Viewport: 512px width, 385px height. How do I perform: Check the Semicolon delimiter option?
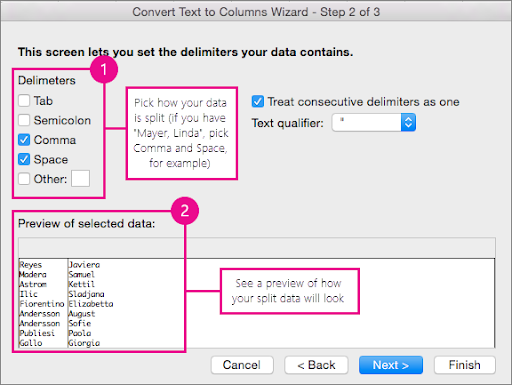click(x=24, y=120)
